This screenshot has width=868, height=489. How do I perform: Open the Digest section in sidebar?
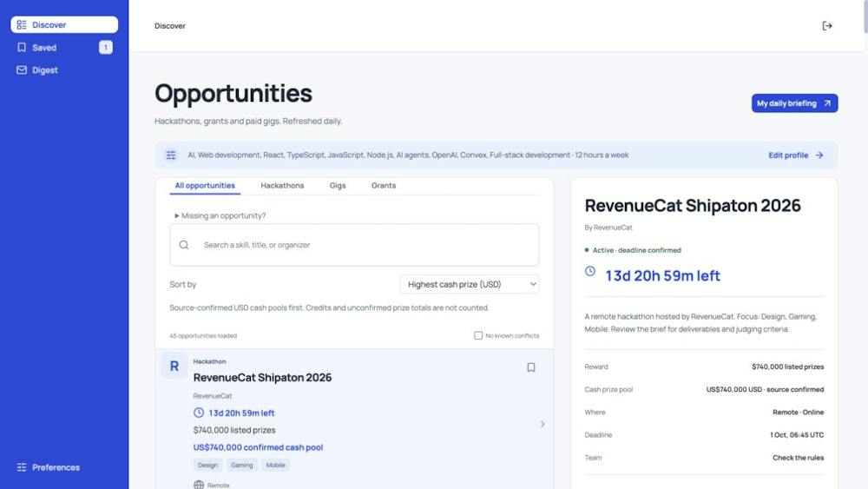point(64,70)
